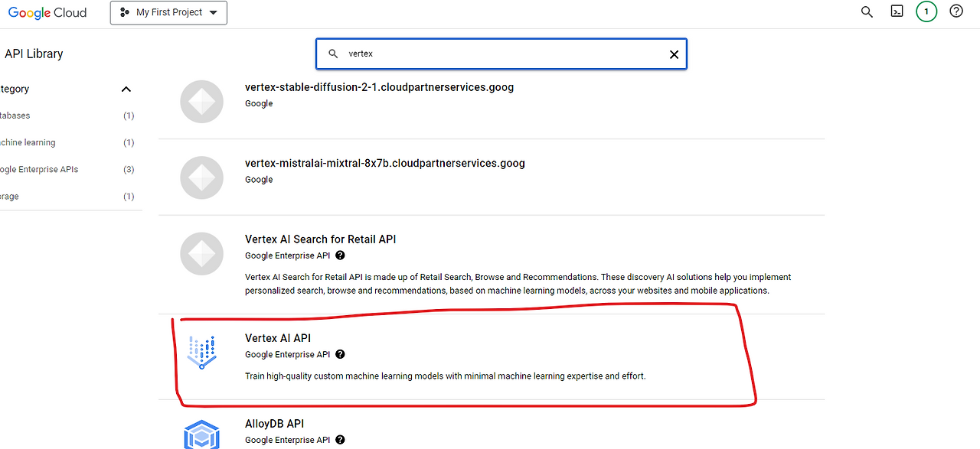Collapse the Category filter section

(x=126, y=89)
